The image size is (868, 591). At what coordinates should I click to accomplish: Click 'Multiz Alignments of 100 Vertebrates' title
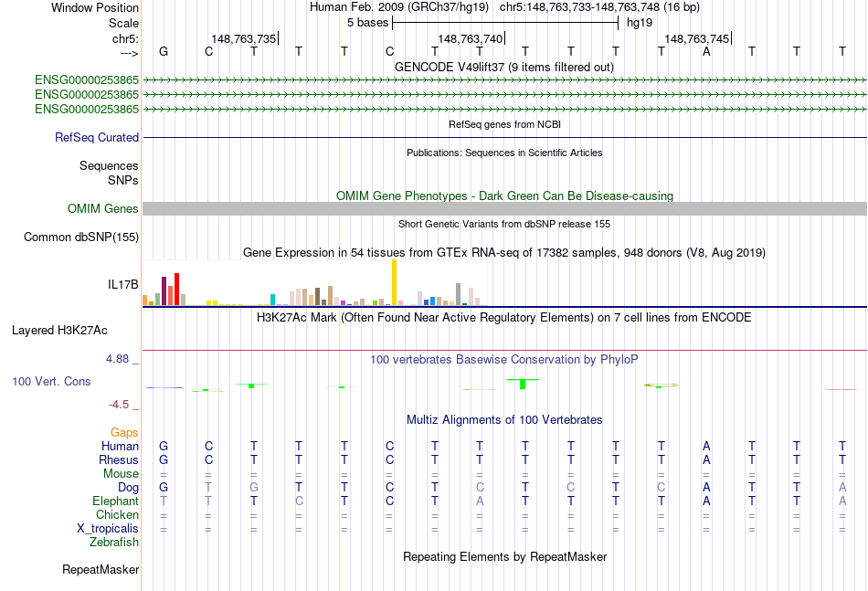(504, 419)
